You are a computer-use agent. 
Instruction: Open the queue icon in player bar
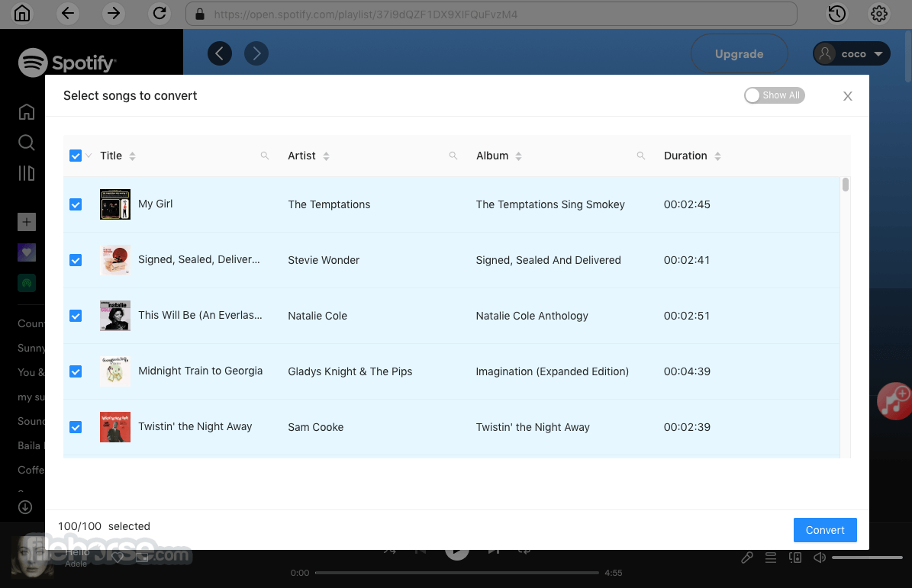point(771,557)
